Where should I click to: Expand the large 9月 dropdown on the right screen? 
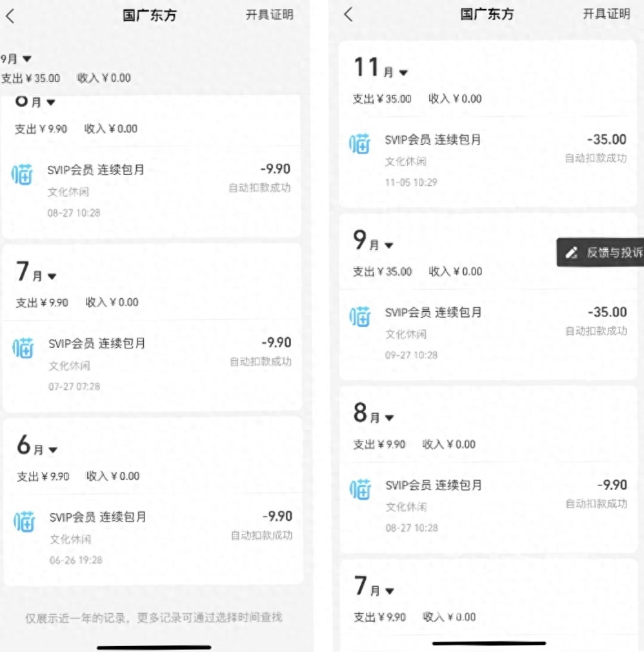388,245
